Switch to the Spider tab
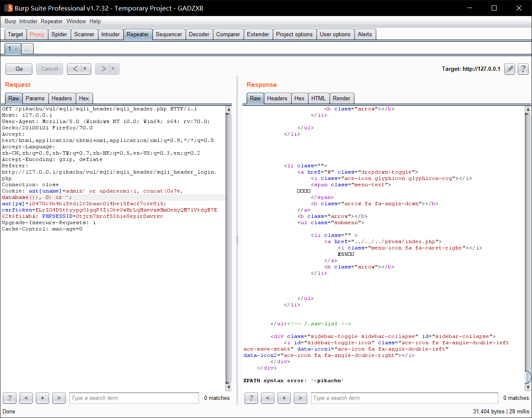The width and height of the screenshot is (532, 418). [59, 35]
